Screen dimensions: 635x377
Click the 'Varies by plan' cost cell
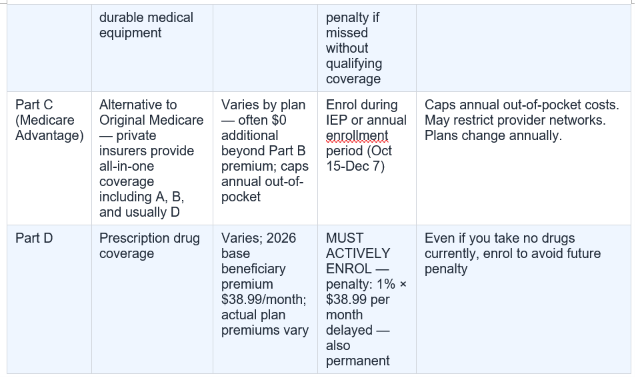(265, 158)
